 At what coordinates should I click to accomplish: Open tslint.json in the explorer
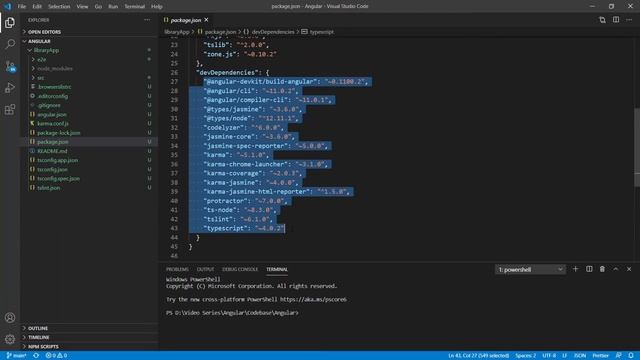[89, 188]
